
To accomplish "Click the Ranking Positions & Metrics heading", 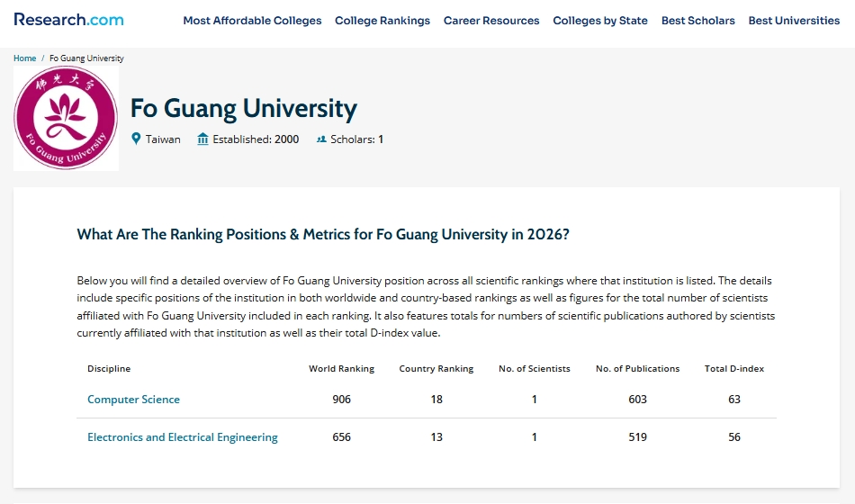I will 323,235.
